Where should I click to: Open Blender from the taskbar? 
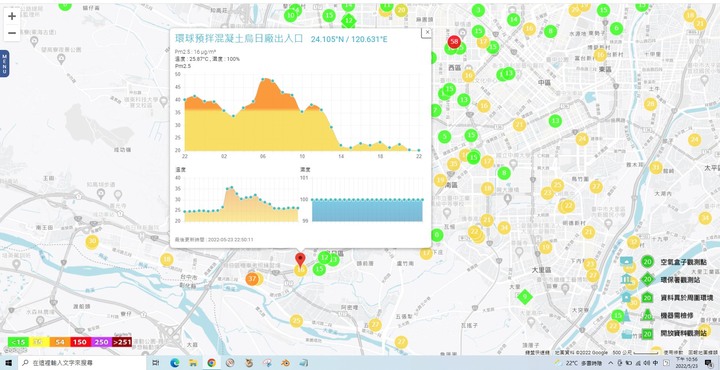(x=285, y=363)
